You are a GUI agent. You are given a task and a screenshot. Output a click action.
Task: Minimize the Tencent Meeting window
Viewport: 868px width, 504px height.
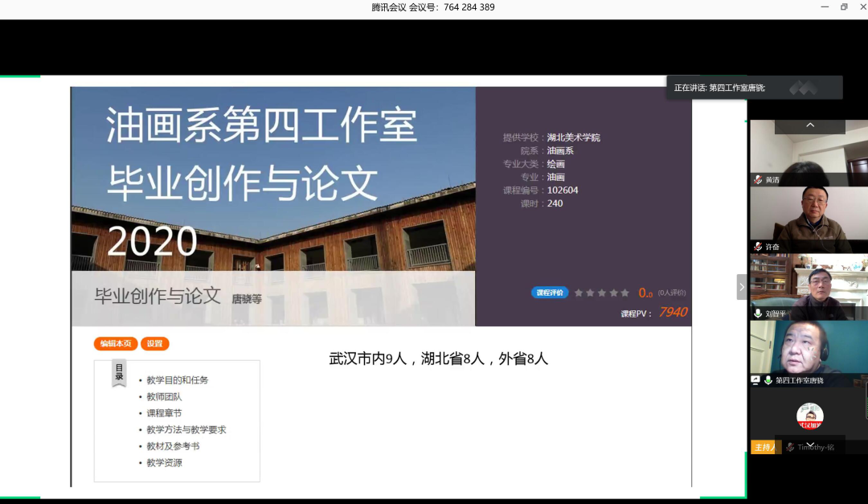[x=825, y=6]
